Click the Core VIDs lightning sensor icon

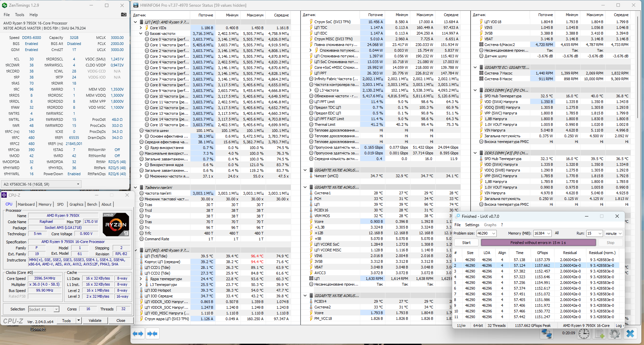(x=147, y=28)
